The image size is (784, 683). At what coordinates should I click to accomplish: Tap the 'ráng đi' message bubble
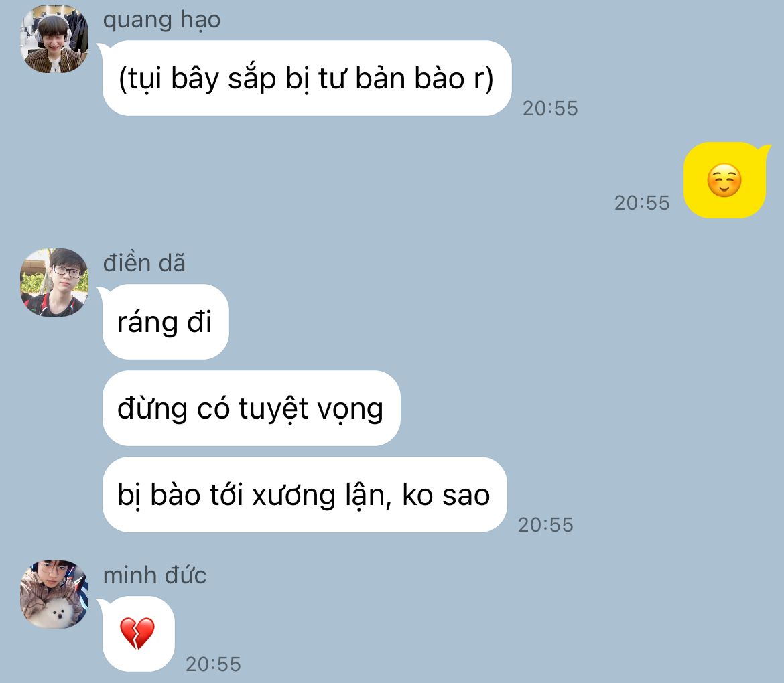point(165,321)
